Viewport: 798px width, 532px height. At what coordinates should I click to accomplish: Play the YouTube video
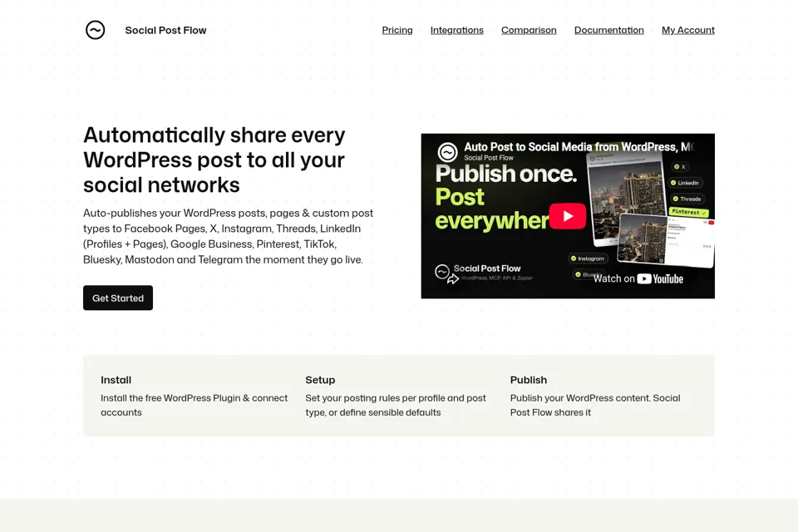tap(568, 216)
